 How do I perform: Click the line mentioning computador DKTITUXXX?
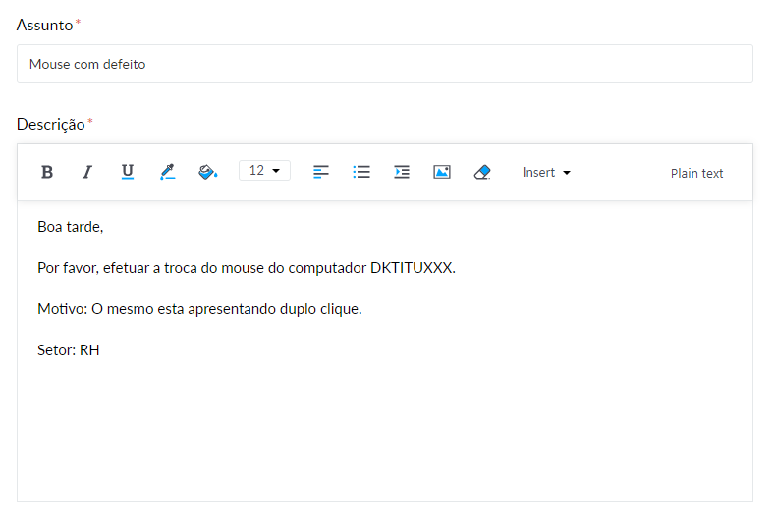click(247, 268)
